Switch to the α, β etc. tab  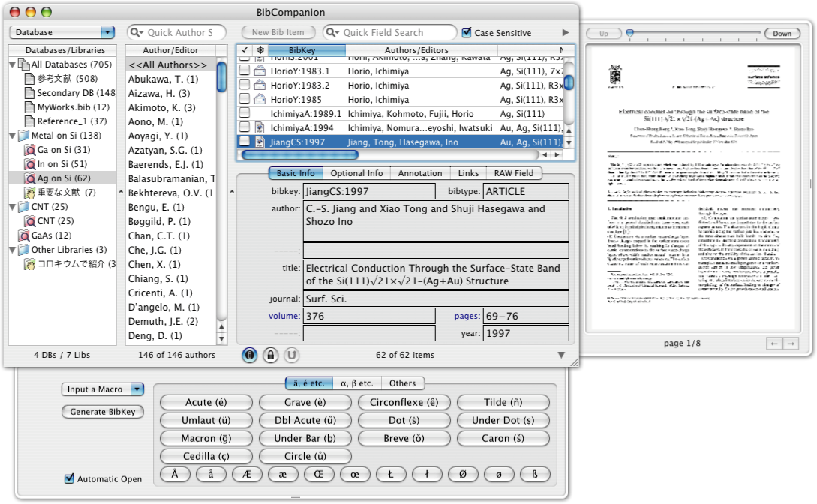point(357,383)
